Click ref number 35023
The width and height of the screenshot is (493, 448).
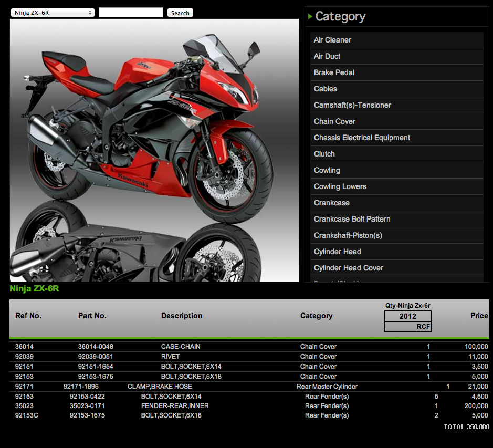tap(24, 406)
